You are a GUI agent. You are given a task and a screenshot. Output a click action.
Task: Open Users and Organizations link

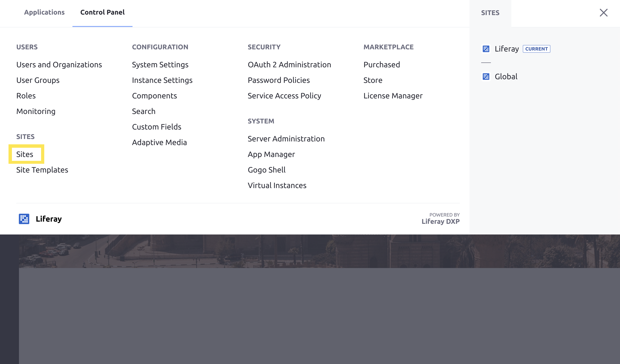[x=59, y=64]
